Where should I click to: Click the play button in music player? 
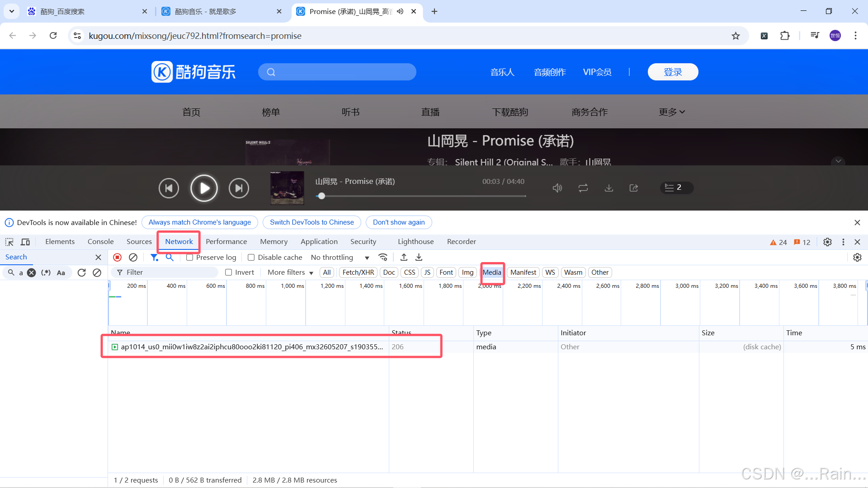[x=204, y=188]
